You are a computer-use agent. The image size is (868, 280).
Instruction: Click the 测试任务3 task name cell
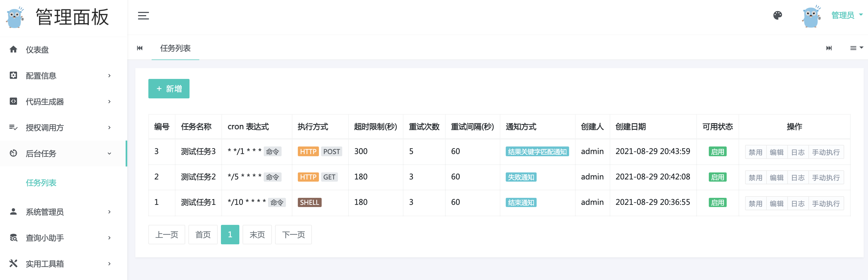click(x=198, y=151)
